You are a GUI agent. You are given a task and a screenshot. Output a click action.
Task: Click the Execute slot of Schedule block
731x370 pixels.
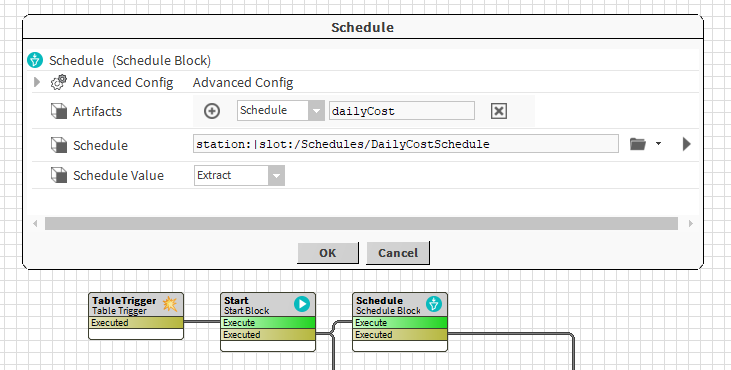(x=400, y=322)
